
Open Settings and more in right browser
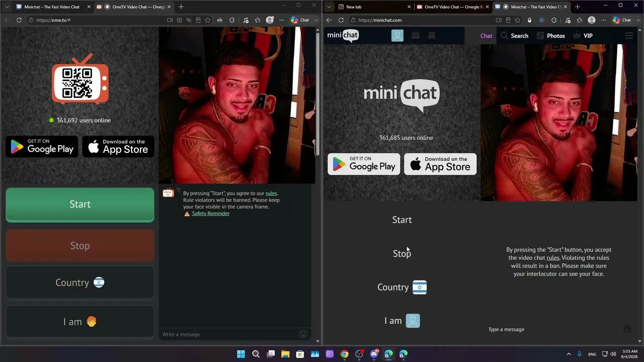[604, 20]
